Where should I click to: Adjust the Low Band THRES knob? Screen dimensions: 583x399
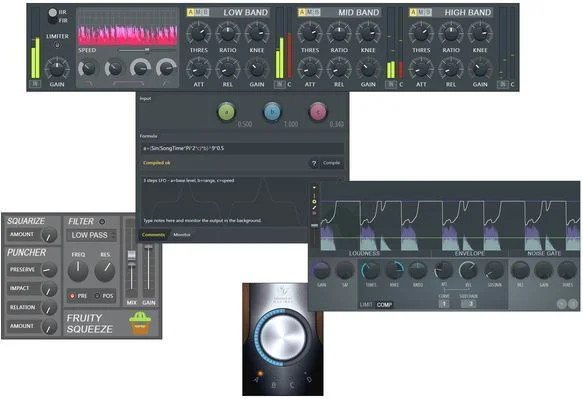click(x=199, y=33)
